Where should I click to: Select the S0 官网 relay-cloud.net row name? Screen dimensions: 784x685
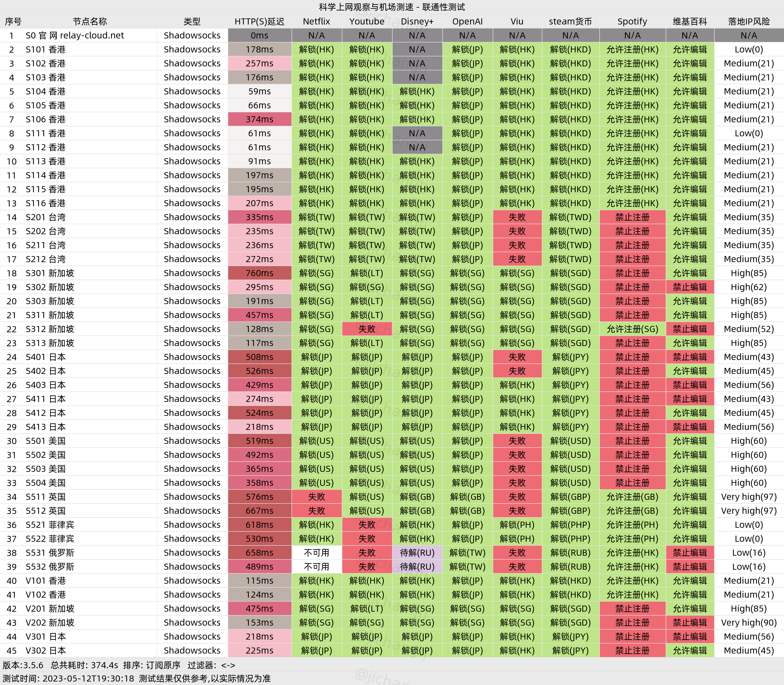(x=75, y=36)
